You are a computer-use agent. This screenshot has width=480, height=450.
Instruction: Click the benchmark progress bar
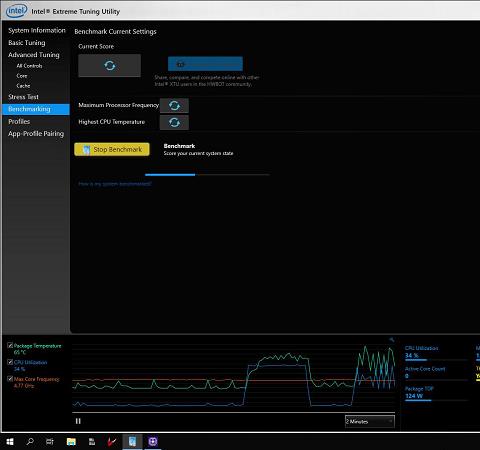(x=207, y=175)
